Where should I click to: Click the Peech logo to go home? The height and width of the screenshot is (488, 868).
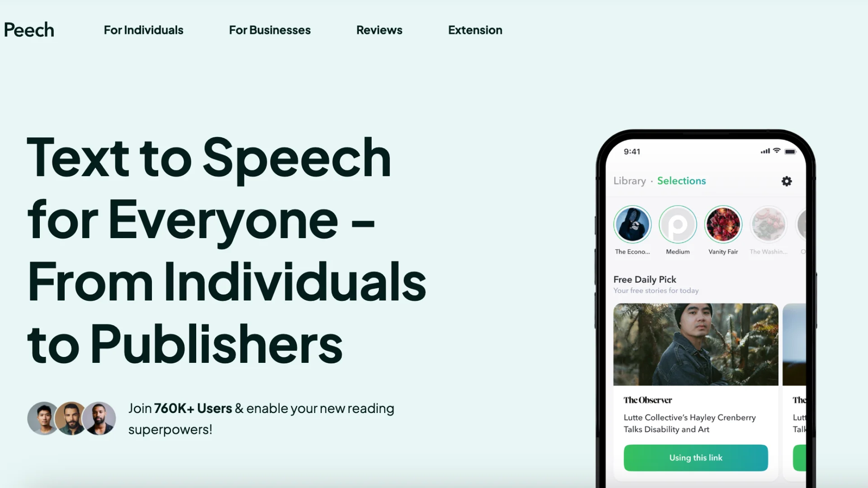(x=28, y=29)
